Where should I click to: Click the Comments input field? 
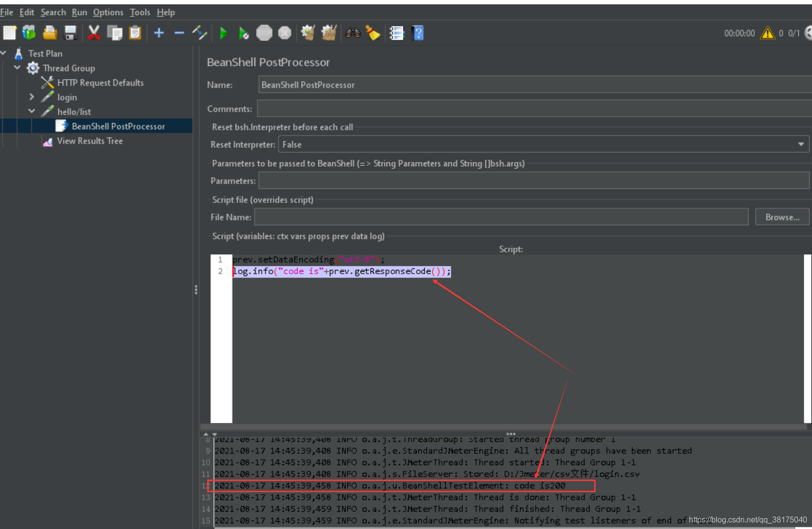(534, 109)
